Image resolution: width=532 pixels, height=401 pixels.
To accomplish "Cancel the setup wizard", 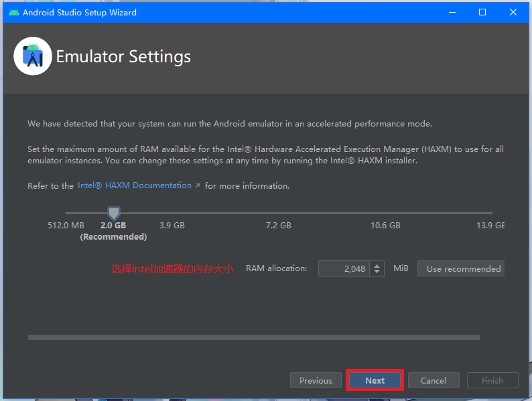I will click(x=434, y=380).
